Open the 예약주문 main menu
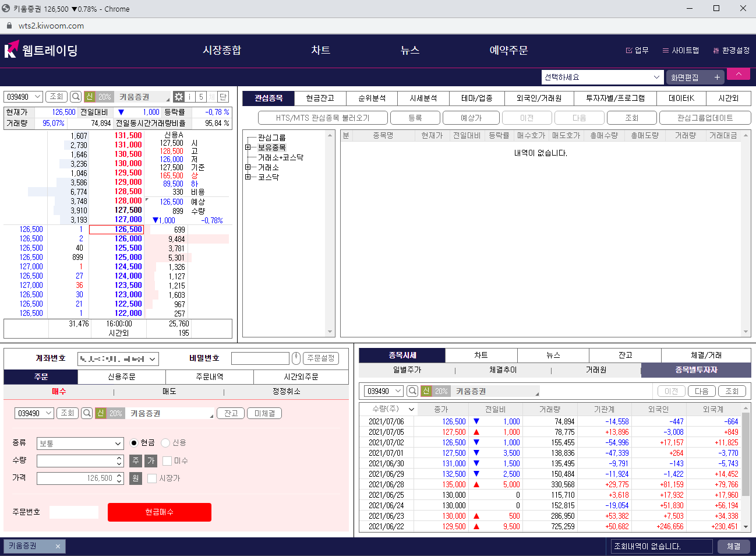This screenshot has height=556, width=756. (x=508, y=50)
